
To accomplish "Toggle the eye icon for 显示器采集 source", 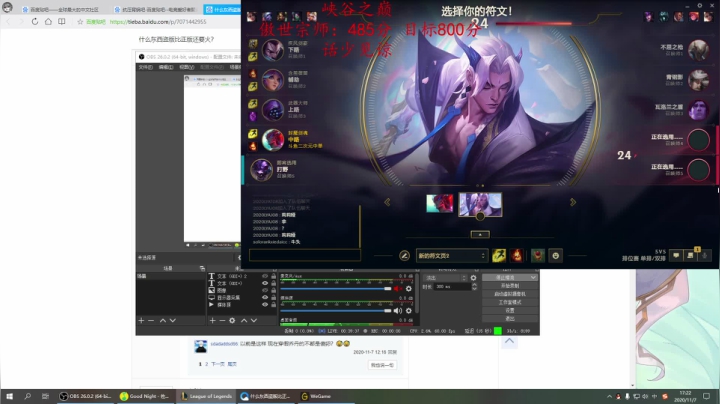I will pyautogui.click(x=265, y=297).
